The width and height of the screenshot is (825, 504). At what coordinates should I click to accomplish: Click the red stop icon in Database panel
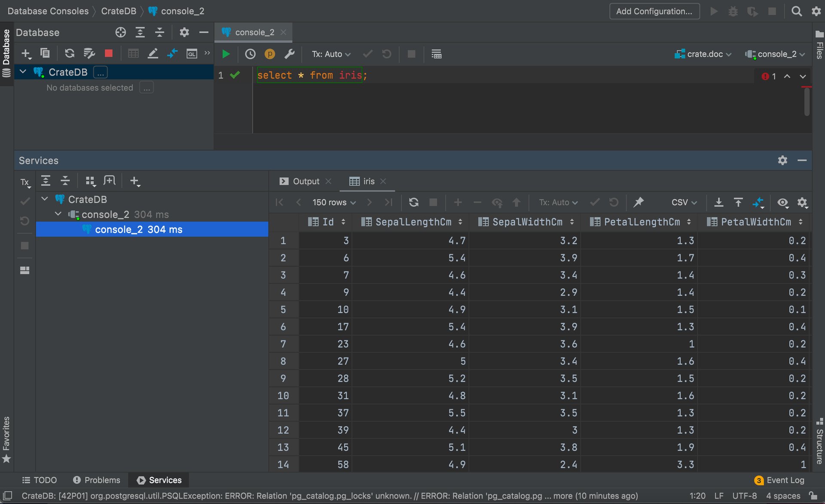(x=108, y=53)
